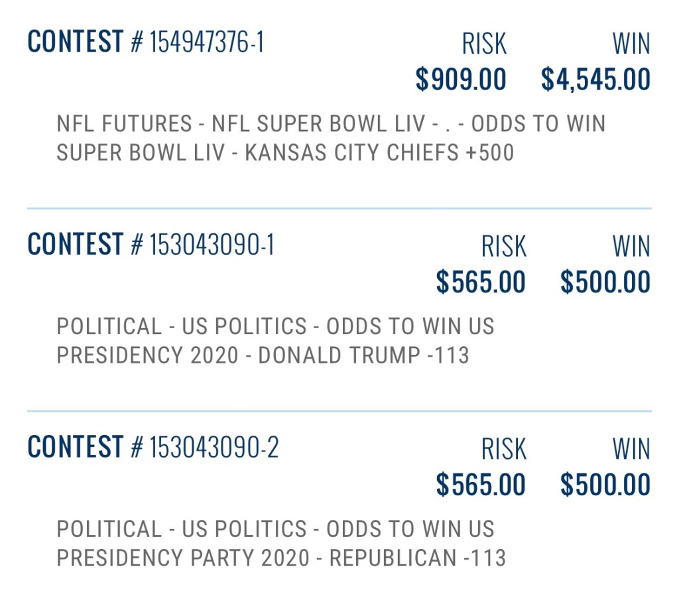
Task: Select the Kansas City Chiefs +500 text
Action: click(379, 153)
